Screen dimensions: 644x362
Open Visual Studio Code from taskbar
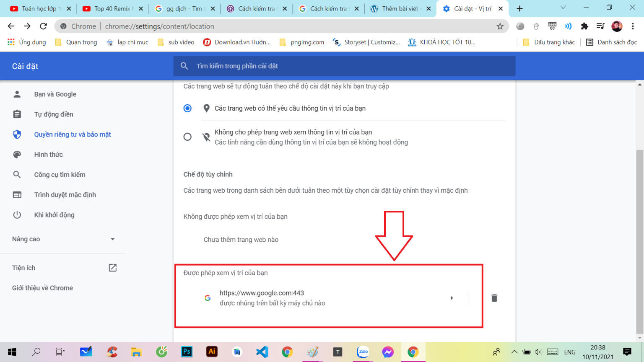(x=262, y=352)
